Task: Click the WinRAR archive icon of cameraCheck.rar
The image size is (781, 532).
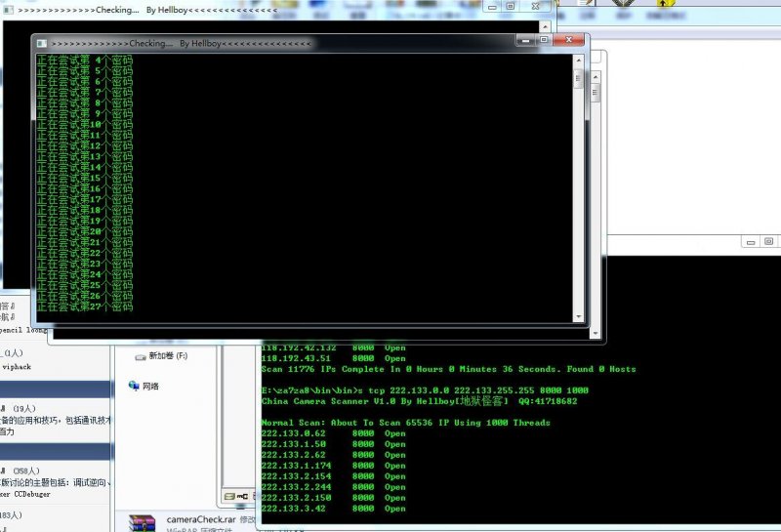Action: click(143, 522)
